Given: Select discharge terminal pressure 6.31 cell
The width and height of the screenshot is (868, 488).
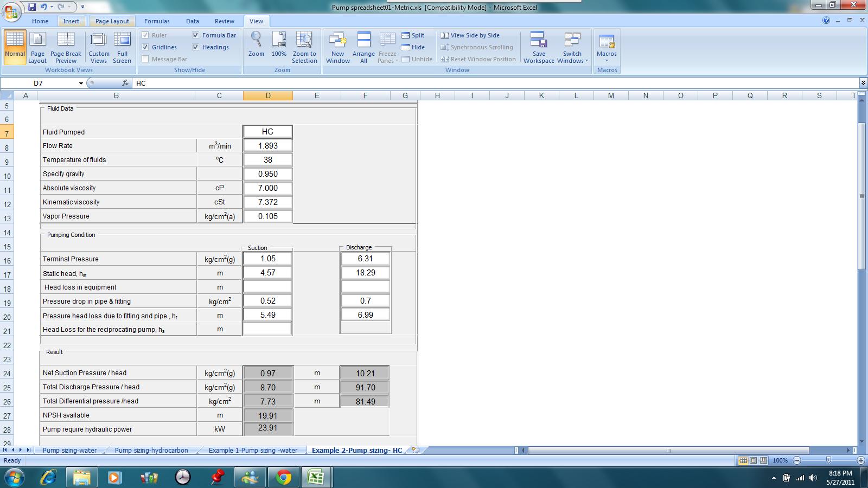Looking at the screenshot, I should [x=366, y=259].
